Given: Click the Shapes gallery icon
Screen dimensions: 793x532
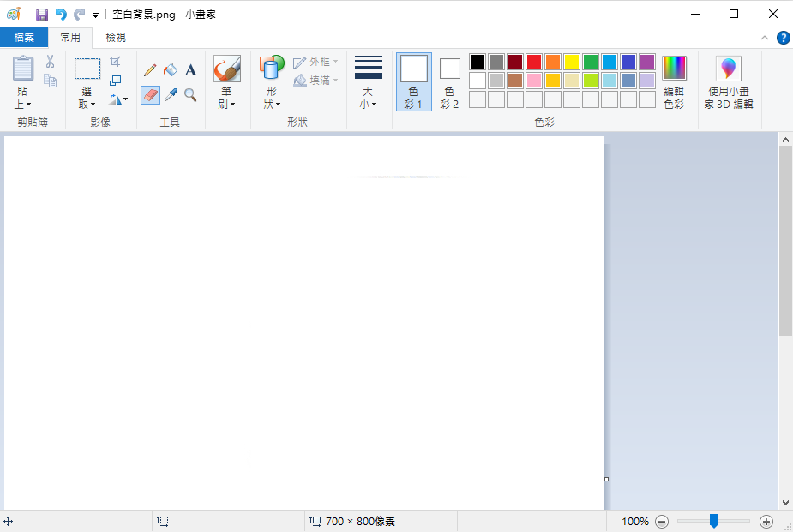Looking at the screenshot, I should tap(272, 68).
